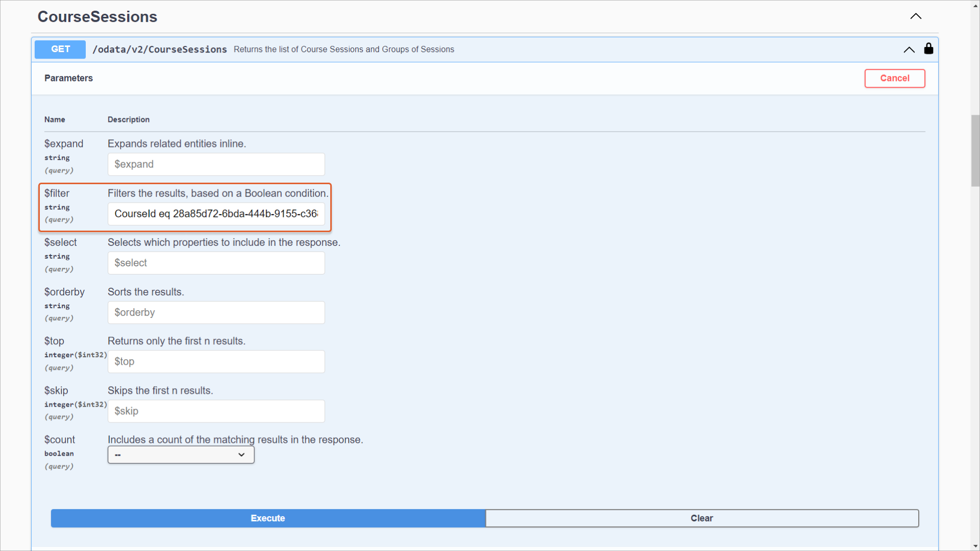Click the endpoint summary description text
The height and width of the screenshot is (551, 980).
tap(344, 49)
